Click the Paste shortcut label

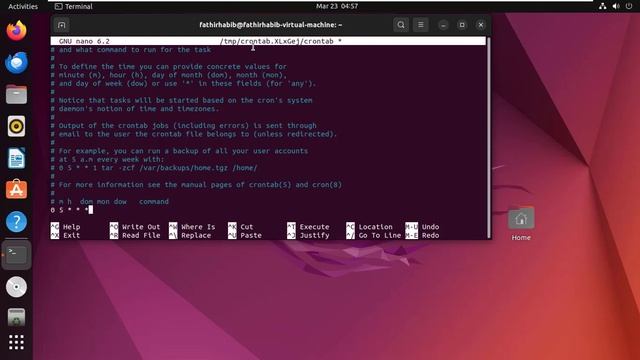click(251, 236)
